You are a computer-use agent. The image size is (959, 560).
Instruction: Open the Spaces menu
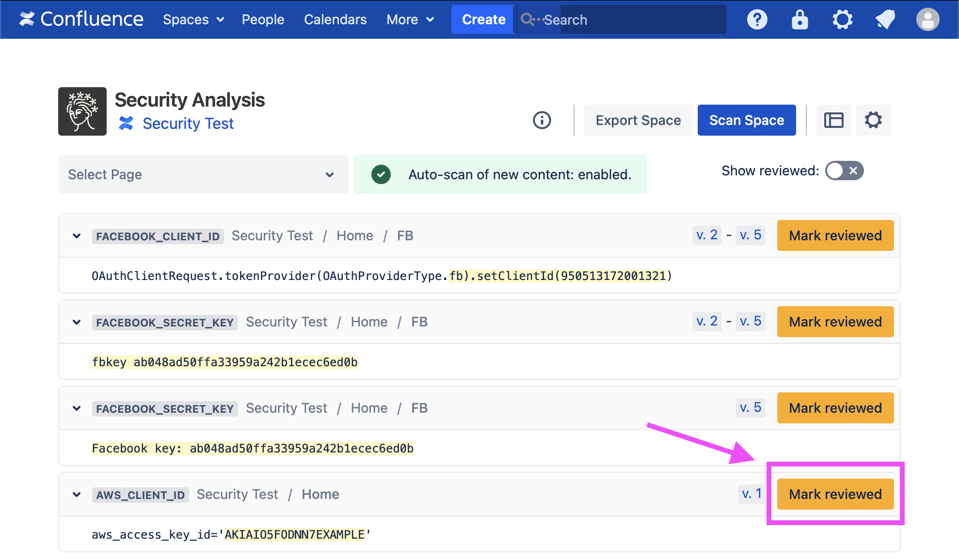tap(193, 20)
